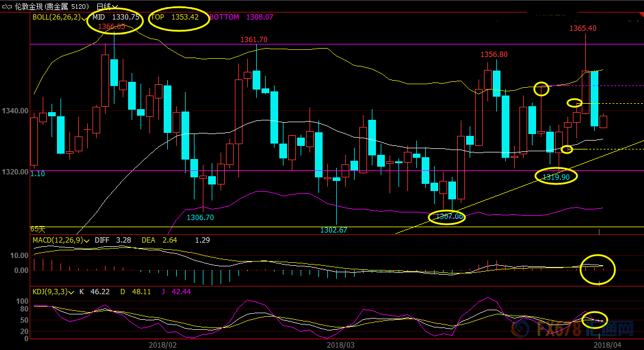The width and height of the screenshot is (644, 350).
Task: Click the TOP 1353.42 value
Action: (x=175, y=17)
